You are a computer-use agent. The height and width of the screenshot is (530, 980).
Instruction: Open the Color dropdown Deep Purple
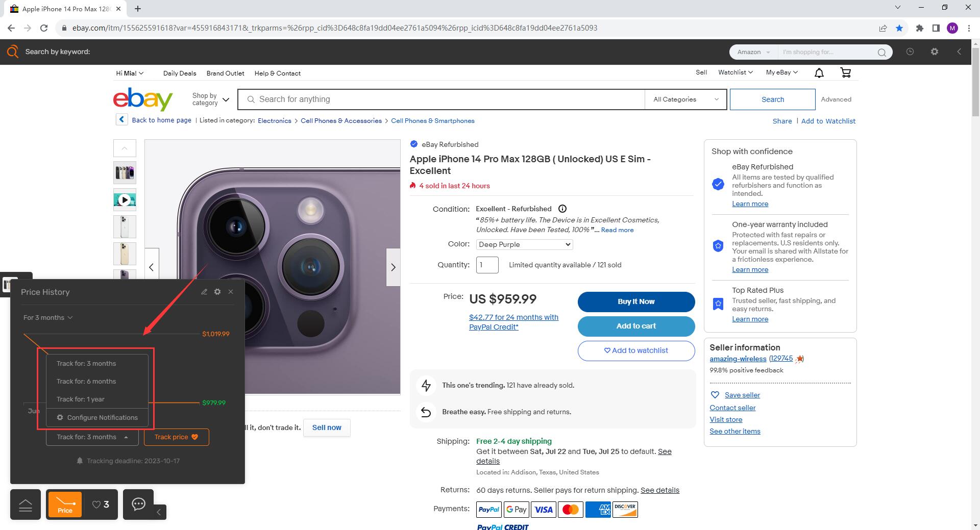525,245
